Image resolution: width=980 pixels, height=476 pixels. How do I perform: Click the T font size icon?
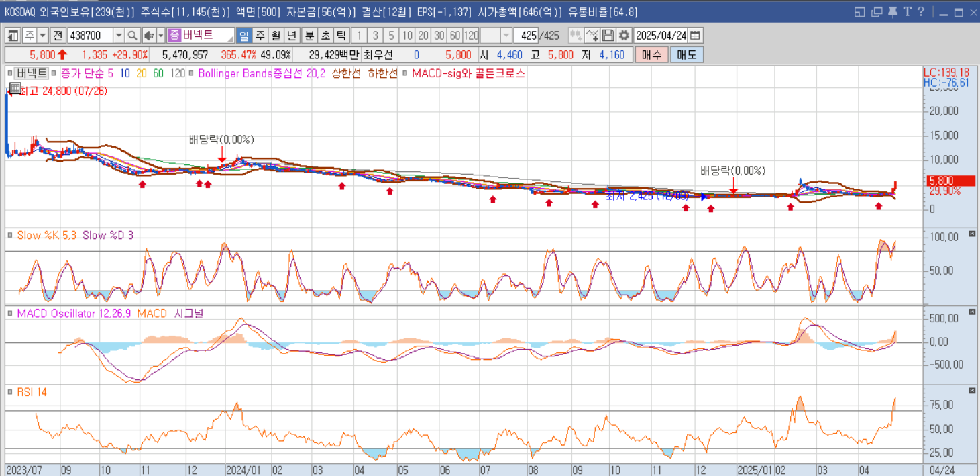tap(907, 11)
